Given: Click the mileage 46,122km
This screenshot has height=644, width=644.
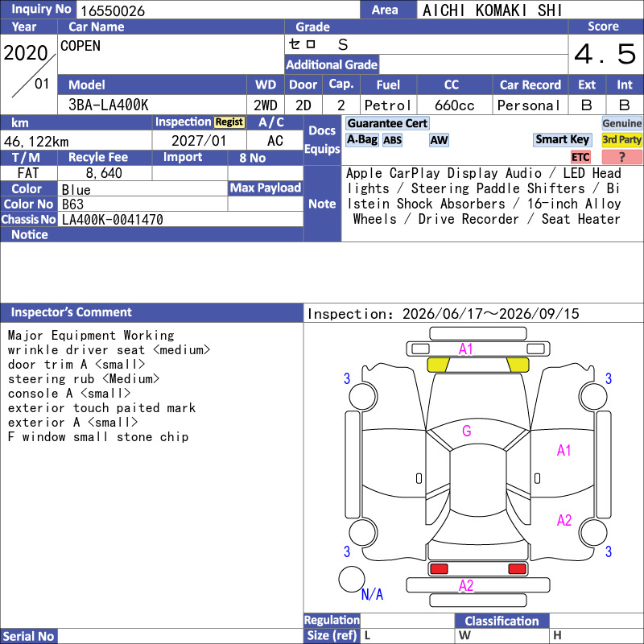Looking at the screenshot, I should [36, 142].
